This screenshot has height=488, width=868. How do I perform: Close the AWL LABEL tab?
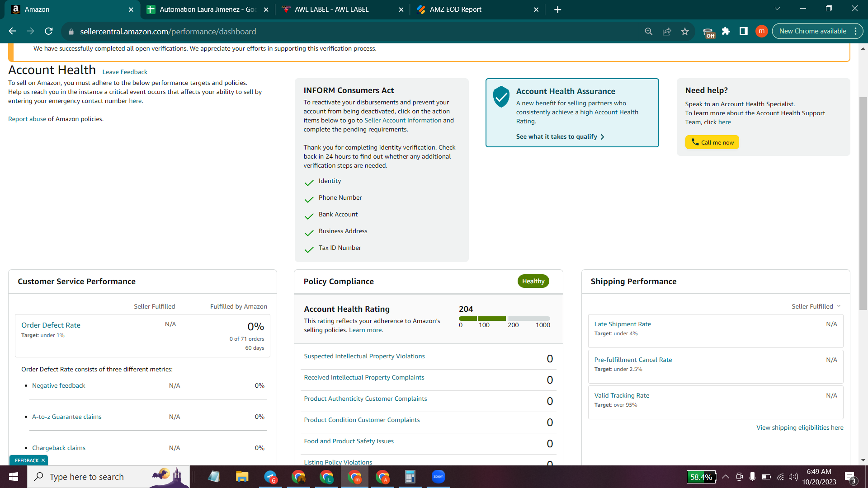click(401, 9)
